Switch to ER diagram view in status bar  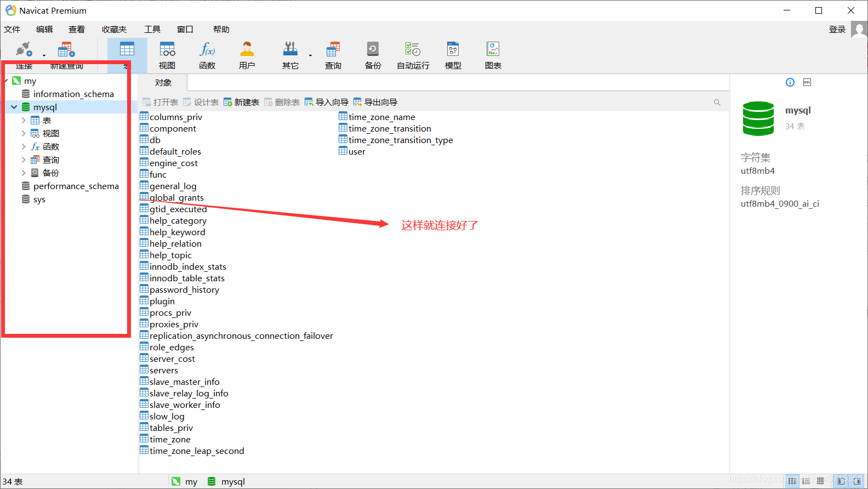pos(820,481)
